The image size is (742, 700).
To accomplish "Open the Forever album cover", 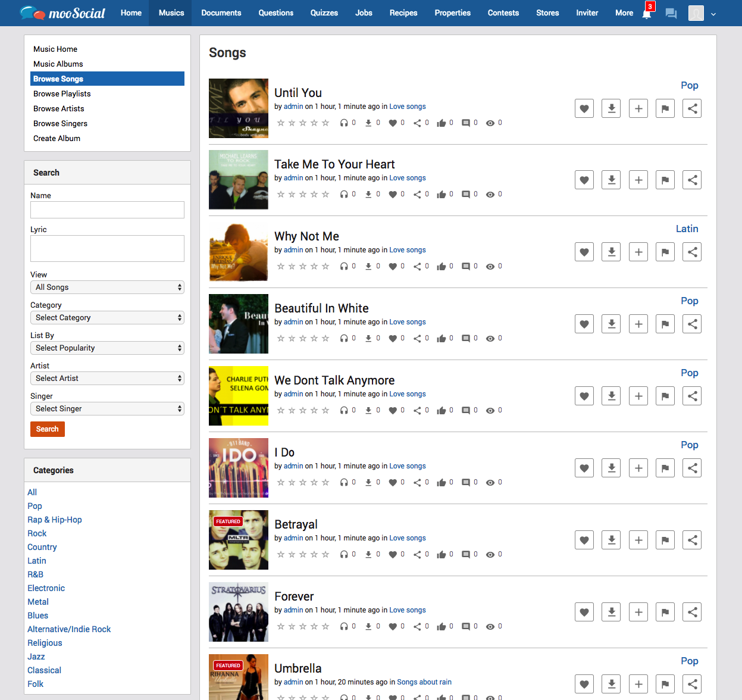I will [239, 612].
